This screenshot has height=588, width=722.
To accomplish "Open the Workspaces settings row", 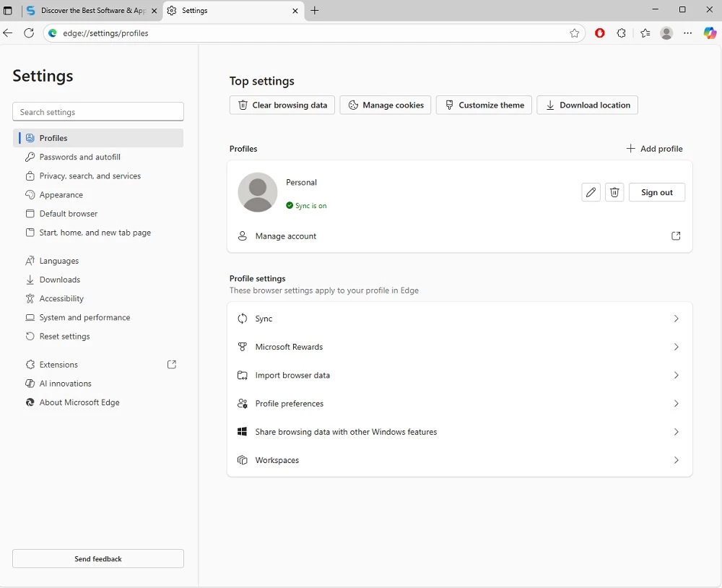I will 459,460.
